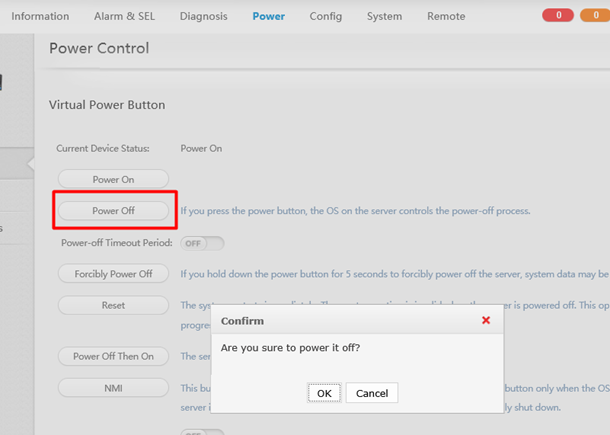This screenshot has height=435, width=610.
Task: Cancel the power off confirmation
Action: click(372, 393)
